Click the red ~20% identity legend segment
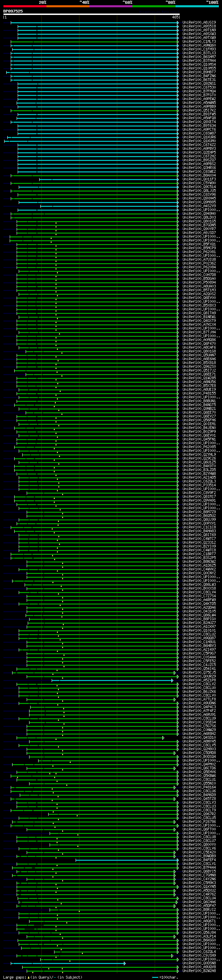 coord(25,6)
